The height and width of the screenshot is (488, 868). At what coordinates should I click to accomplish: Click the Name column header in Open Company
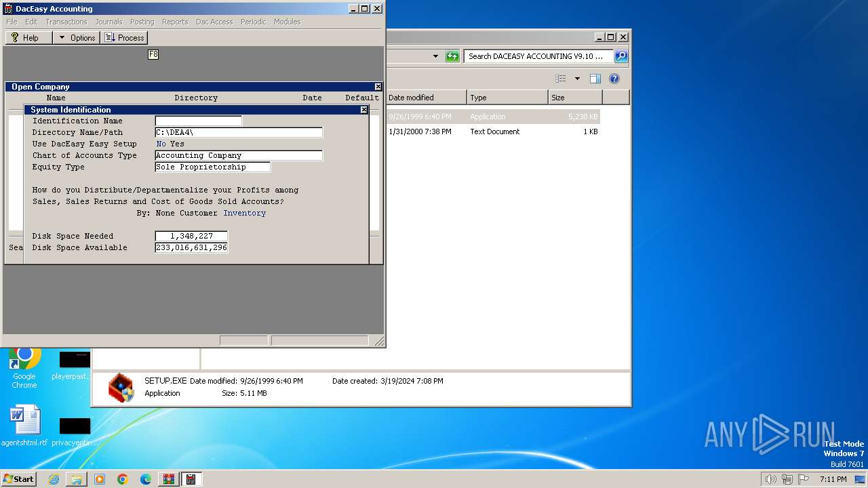tap(56, 98)
